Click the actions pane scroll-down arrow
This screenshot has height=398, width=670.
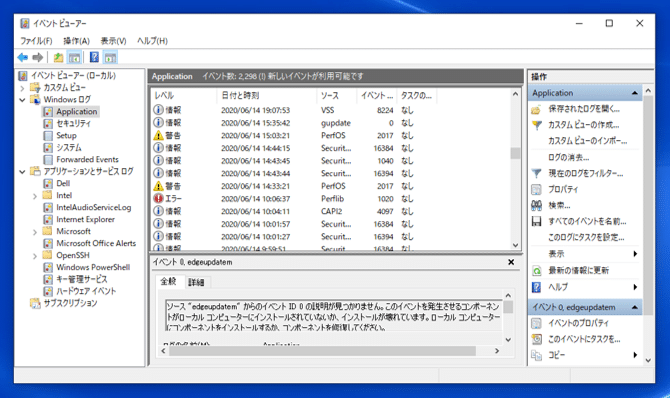click(648, 360)
